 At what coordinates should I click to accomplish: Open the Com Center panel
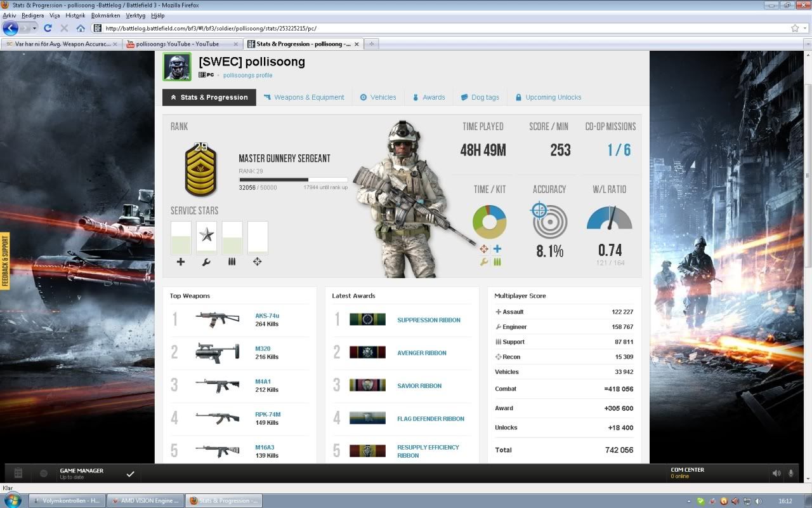click(688, 473)
